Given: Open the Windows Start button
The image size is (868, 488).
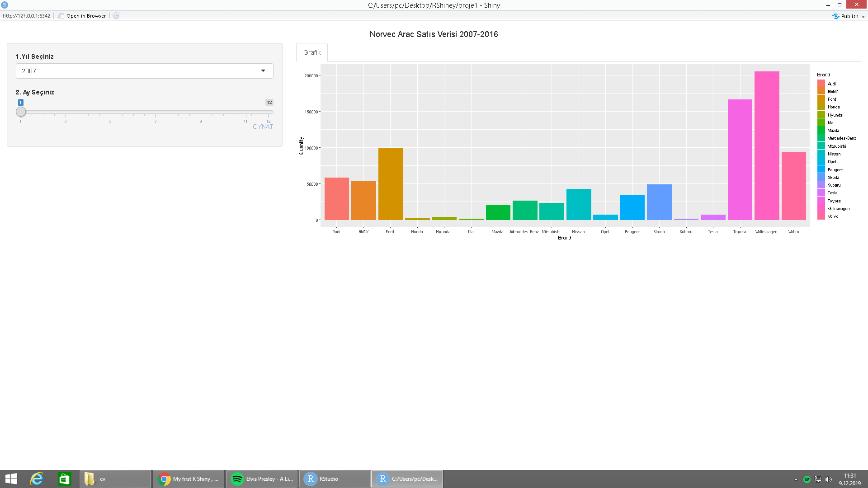Looking at the screenshot, I should (11, 479).
